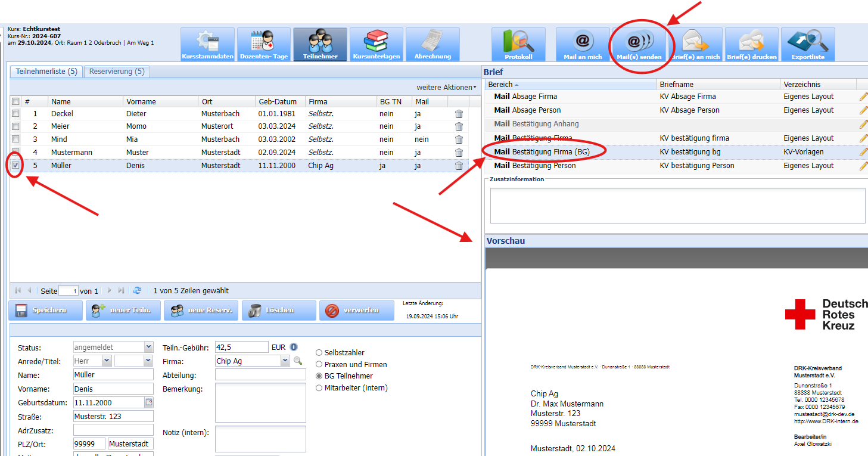Open the Firma dropdown with Chip Ag
Screen dimensions: 868x456
point(285,361)
